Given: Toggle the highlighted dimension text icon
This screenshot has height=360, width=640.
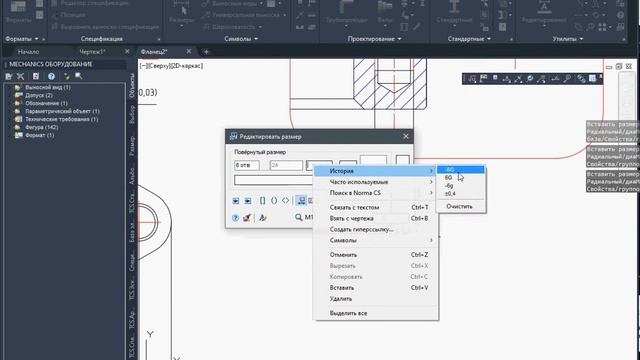Looking at the screenshot, I should [301, 200].
